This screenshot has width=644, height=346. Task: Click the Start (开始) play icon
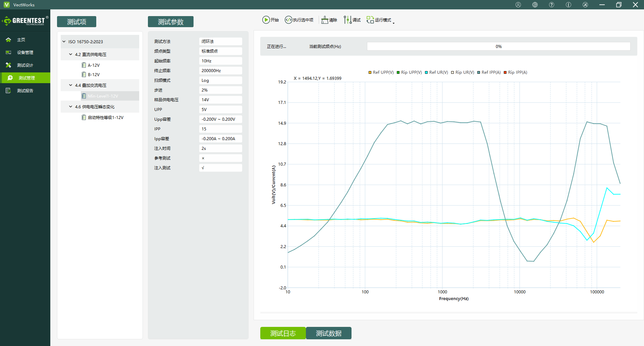pos(266,20)
